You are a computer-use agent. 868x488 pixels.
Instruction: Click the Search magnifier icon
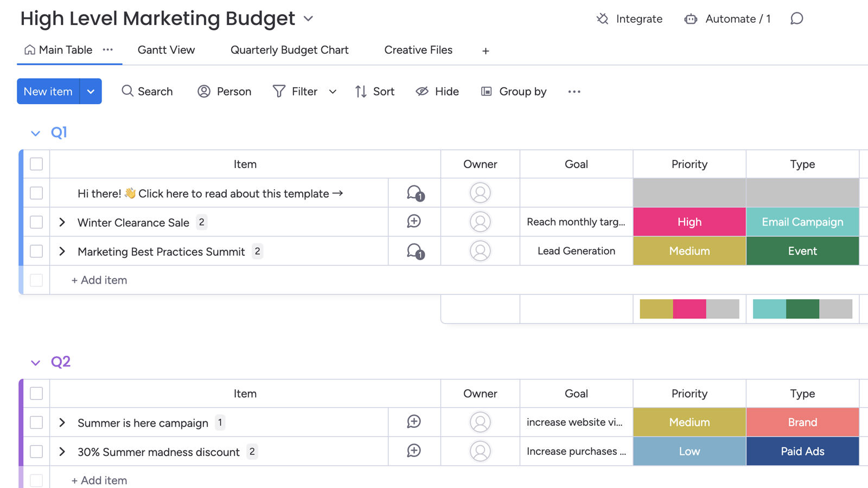(x=127, y=91)
